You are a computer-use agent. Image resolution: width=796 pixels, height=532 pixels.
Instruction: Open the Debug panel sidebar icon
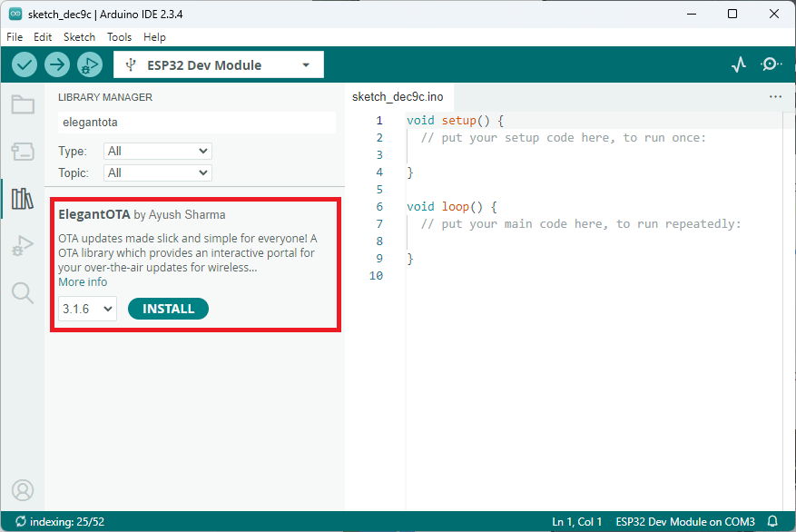(23, 245)
